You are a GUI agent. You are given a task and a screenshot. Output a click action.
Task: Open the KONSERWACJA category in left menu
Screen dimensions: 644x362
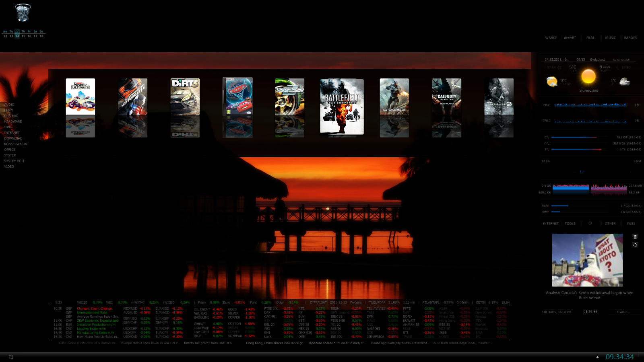16,144
